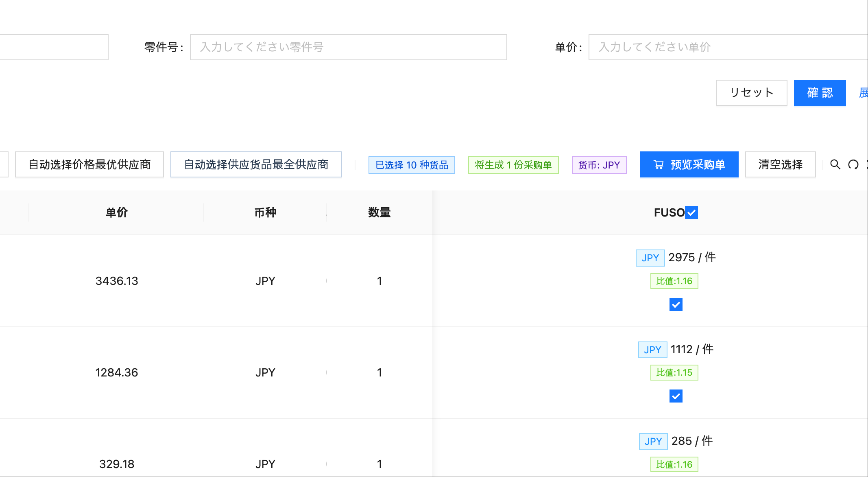868x477 pixels.
Task: Click 自动选择价格最优供应商 button
Action: coord(89,164)
